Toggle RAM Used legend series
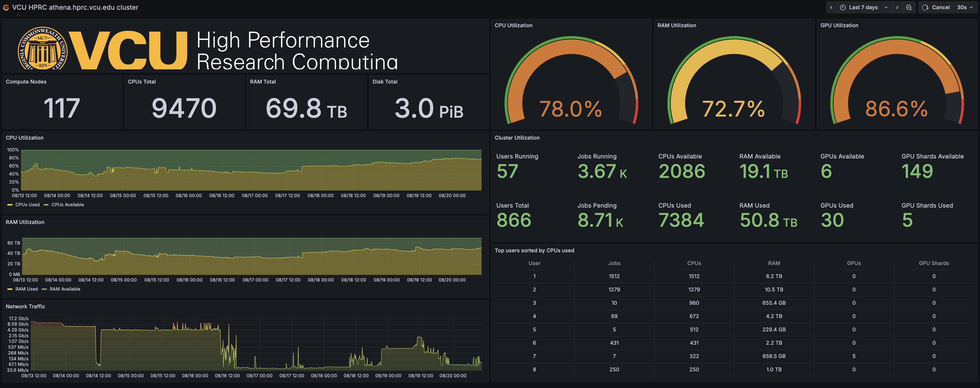Screen dimensions: 980x388 (x=26, y=289)
